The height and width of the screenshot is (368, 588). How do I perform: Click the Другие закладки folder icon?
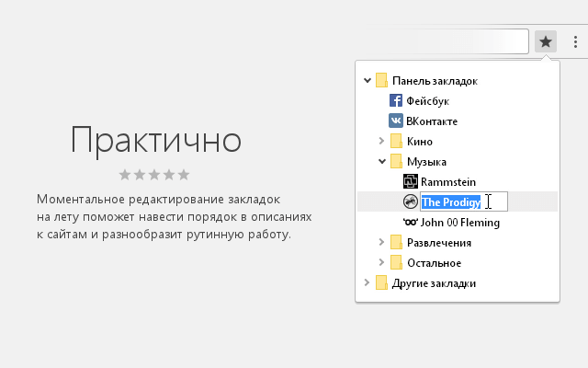381,282
